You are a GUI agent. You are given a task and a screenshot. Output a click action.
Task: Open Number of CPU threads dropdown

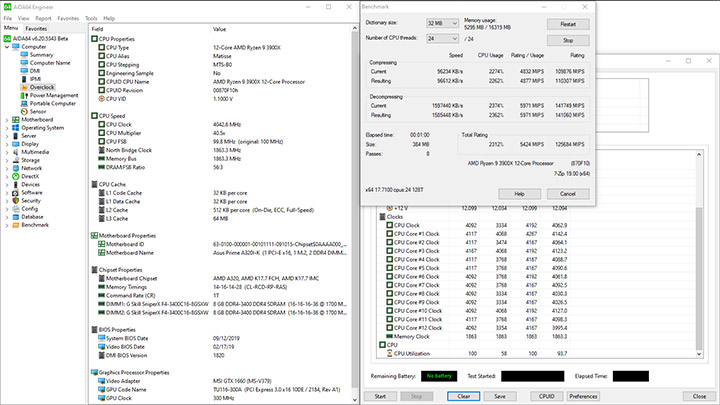pyautogui.click(x=442, y=39)
